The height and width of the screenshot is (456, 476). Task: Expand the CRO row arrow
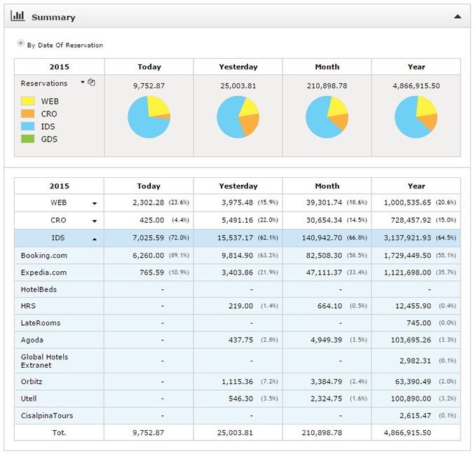click(94, 221)
